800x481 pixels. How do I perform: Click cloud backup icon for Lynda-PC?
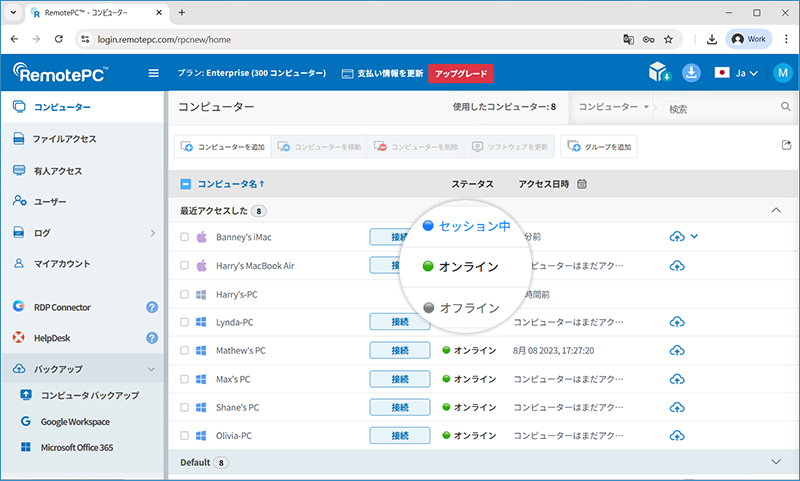pyautogui.click(x=677, y=322)
